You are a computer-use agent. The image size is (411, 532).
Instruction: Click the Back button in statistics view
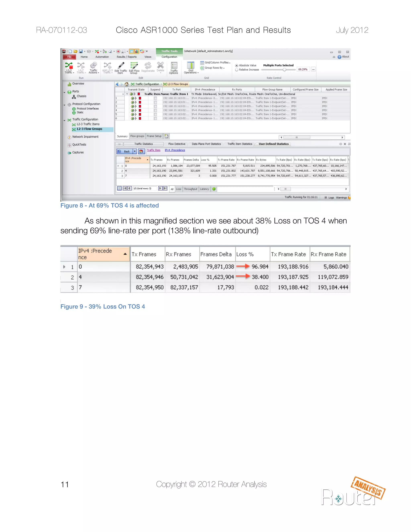pyautogui.click(x=125, y=152)
